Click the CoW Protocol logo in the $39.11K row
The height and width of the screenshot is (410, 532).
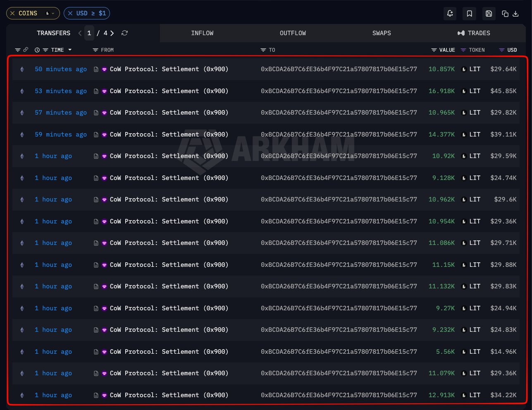(104, 135)
